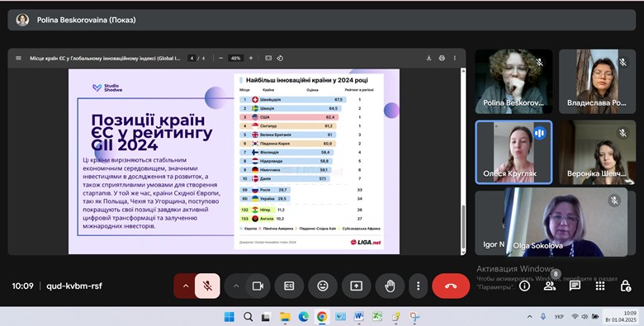Image resolution: width=644 pixels, height=326 pixels.
Task: Open the chat panel
Action: (575, 286)
